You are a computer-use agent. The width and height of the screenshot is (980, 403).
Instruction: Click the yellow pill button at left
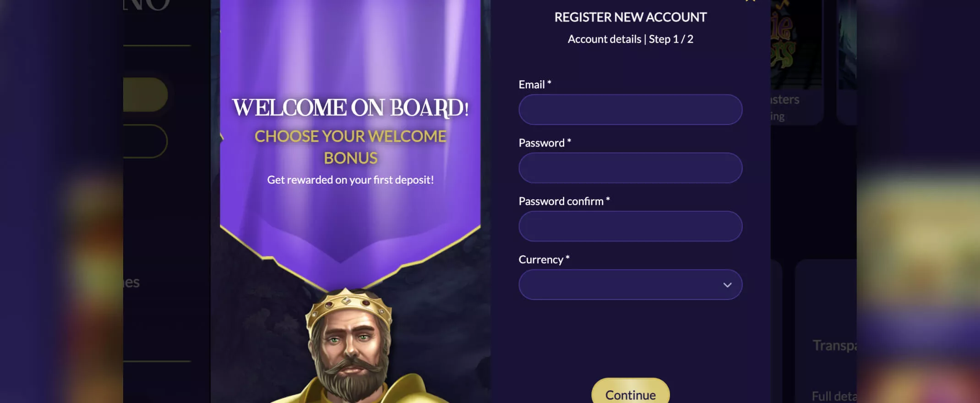pos(145,94)
